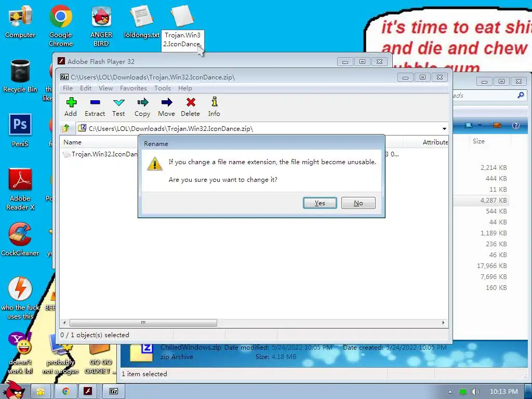Click the red Delete icon

click(x=190, y=107)
